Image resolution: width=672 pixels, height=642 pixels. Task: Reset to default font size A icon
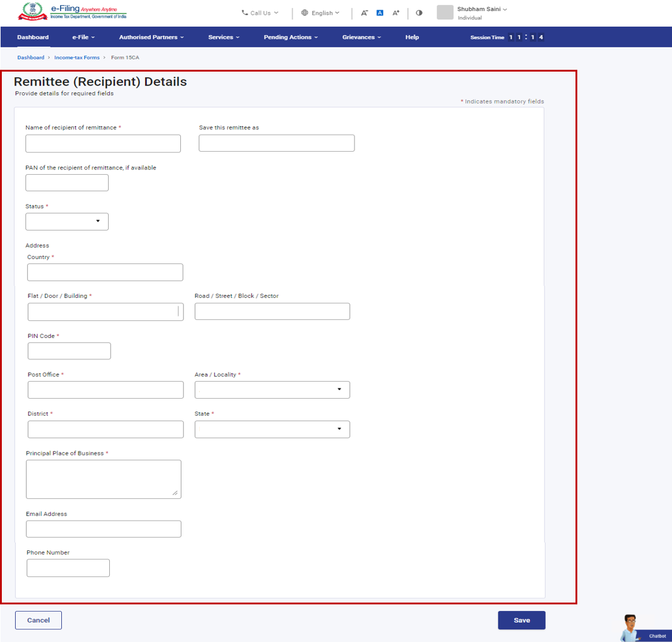click(x=380, y=13)
